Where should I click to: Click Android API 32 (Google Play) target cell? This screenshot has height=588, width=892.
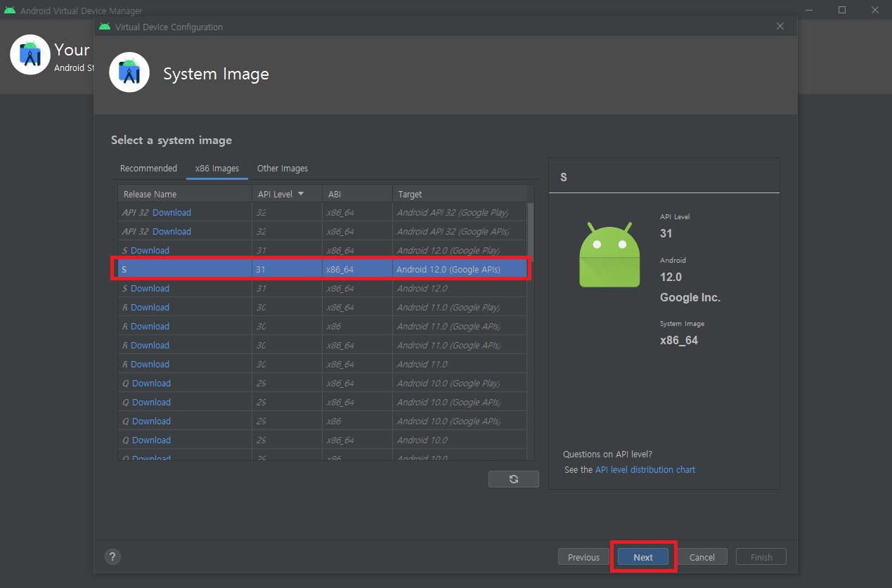460,212
